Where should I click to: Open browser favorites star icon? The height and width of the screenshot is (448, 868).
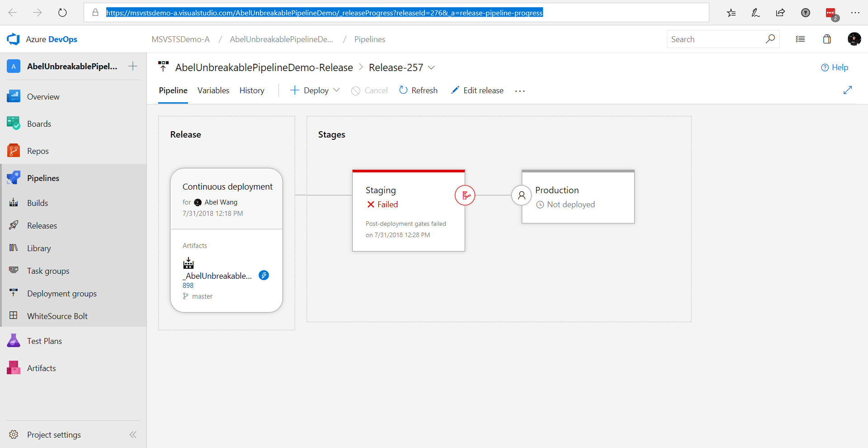coord(731,13)
